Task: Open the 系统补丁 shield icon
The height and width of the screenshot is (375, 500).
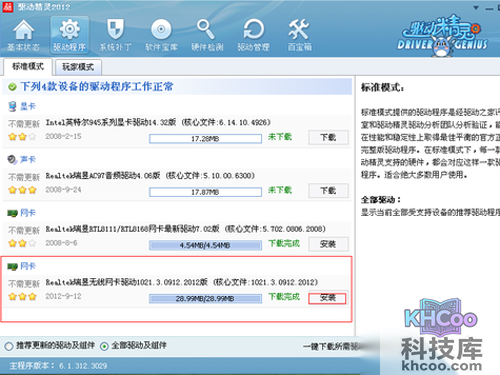Action: click(x=115, y=35)
